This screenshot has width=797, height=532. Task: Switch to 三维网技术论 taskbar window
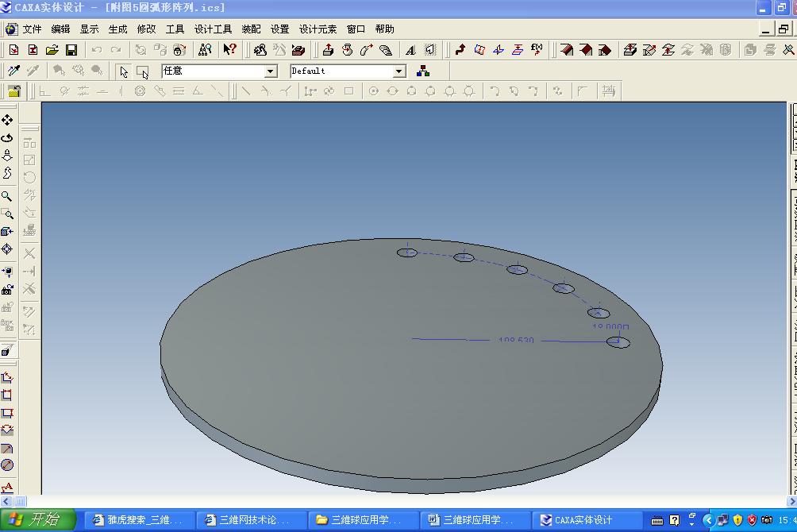pos(247,520)
